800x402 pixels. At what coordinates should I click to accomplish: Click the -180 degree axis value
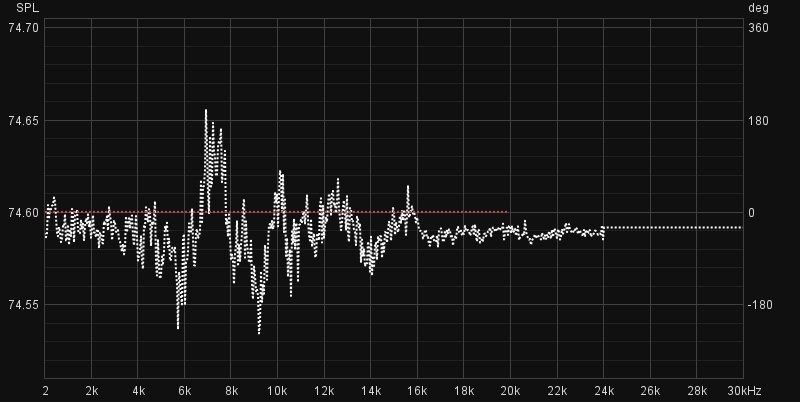758,305
